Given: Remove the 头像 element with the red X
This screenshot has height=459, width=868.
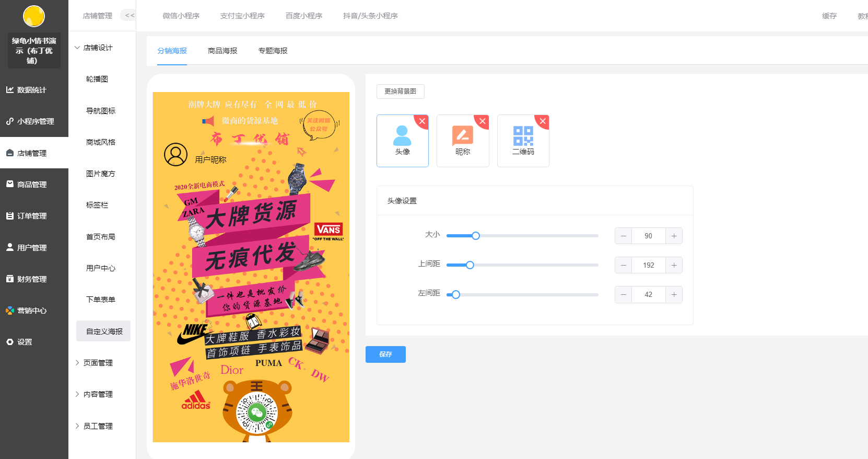Looking at the screenshot, I should point(422,121).
